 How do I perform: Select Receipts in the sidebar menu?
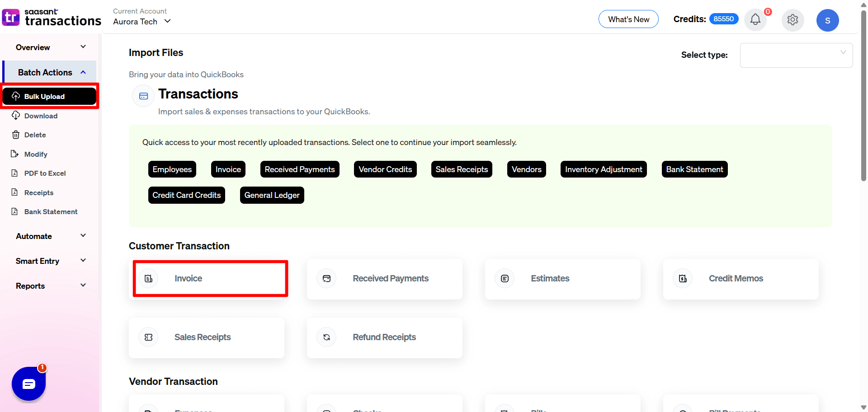point(39,192)
